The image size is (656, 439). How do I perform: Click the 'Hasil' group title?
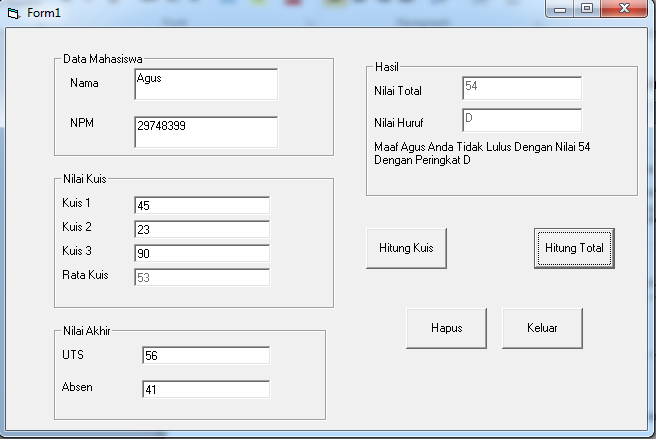387,67
